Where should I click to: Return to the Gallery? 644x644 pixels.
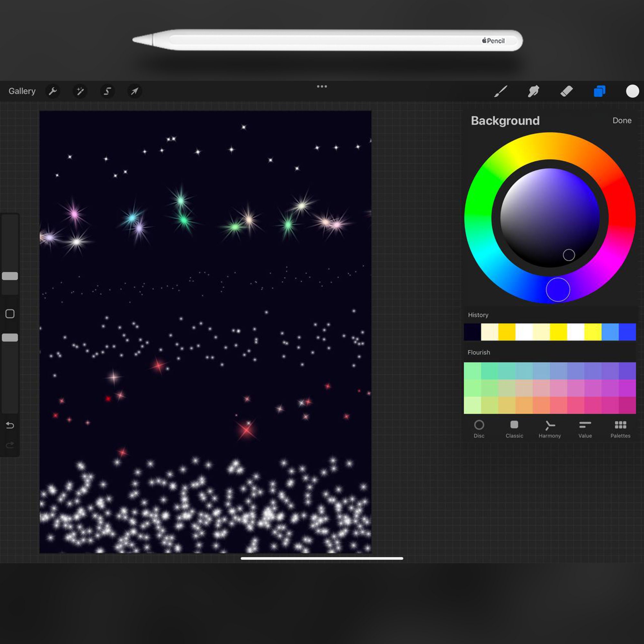pyautogui.click(x=22, y=91)
